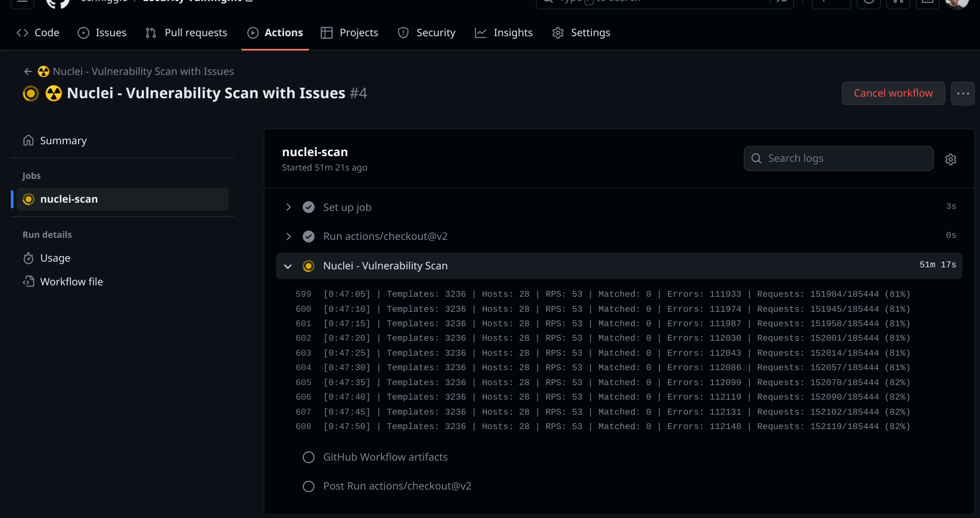The width and height of the screenshot is (980, 518).
Task: Click the in-progress status icon of Nuclei step
Action: [308, 266]
